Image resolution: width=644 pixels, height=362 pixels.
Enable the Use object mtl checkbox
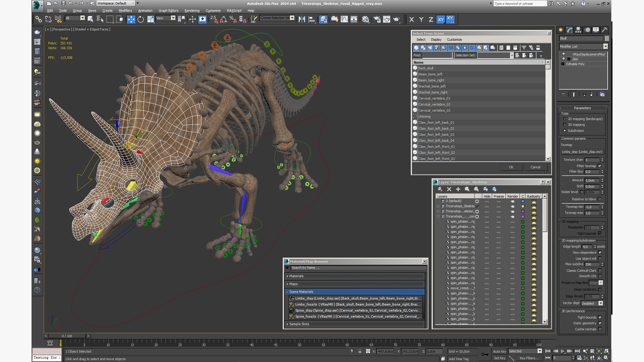600,258
